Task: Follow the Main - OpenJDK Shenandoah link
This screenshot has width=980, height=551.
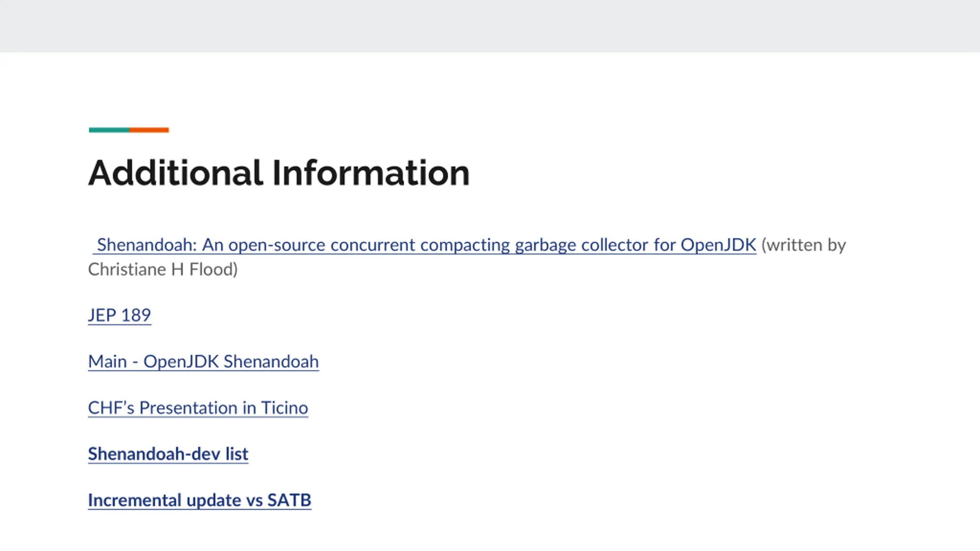Action: pos(203,362)
